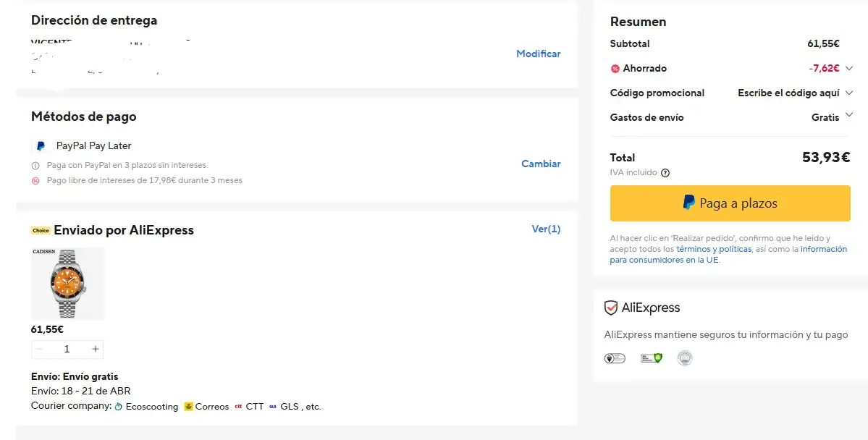Click Cambiar to change payment method
Screen dimensions: 868x440
(541, 164)
